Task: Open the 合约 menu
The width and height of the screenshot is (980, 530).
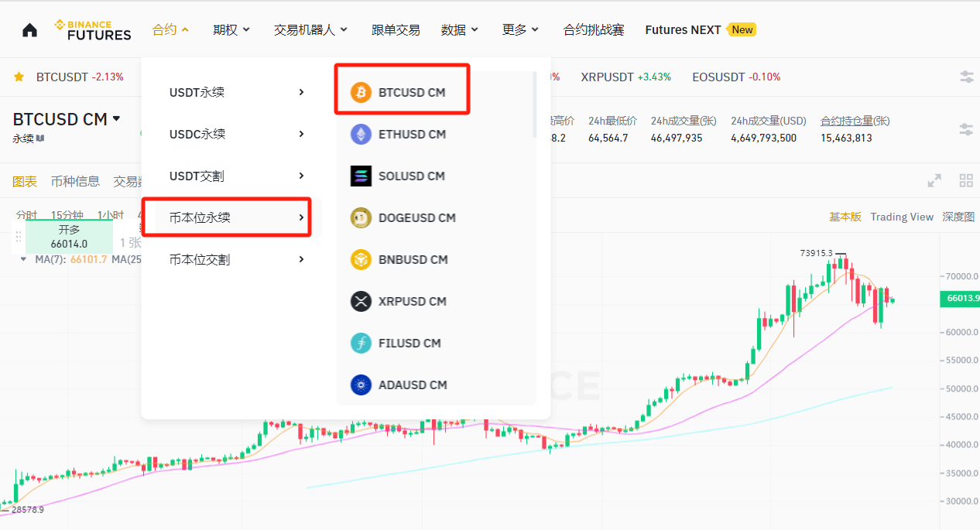Action: pyautogui.click(x=170, y=29)
